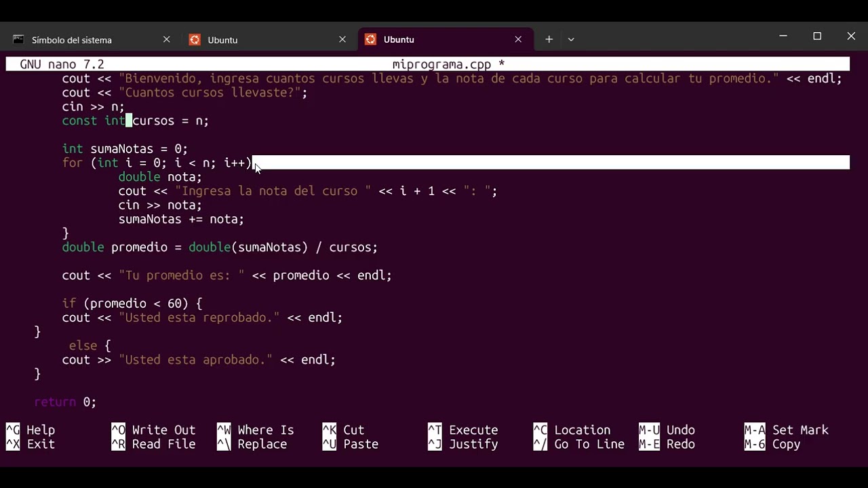
Task: Click the Write Out shortcut
Action: coord(154,430)
